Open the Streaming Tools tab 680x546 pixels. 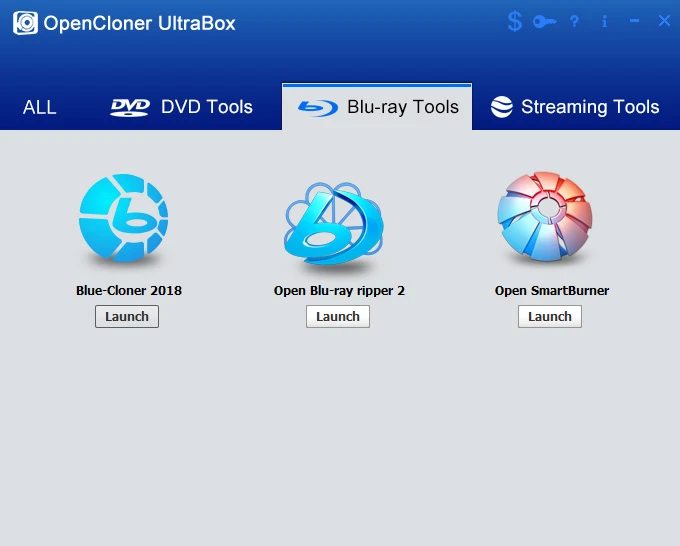point(575,107)
